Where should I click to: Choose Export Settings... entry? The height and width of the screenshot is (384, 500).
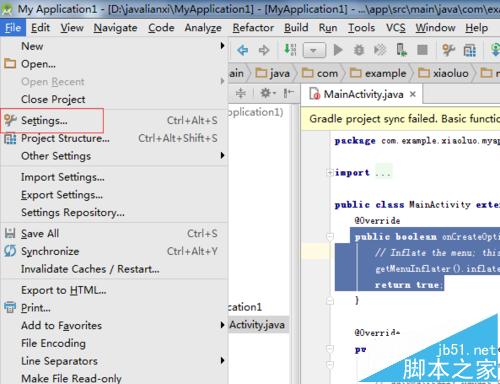click(x=114, y=195)
